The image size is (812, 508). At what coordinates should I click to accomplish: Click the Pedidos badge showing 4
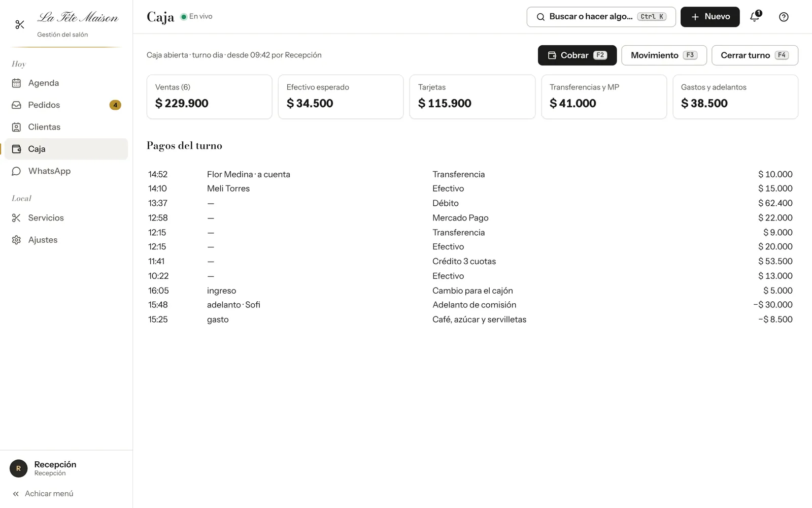(115, 105)
